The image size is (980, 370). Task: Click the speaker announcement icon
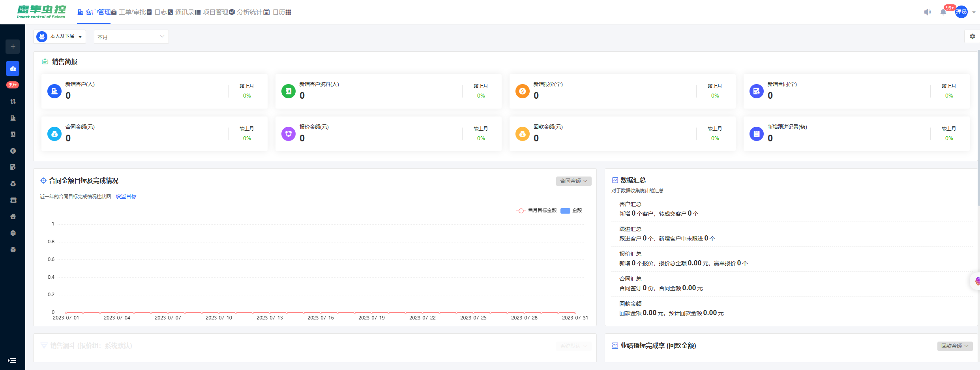tap(928, 12)
